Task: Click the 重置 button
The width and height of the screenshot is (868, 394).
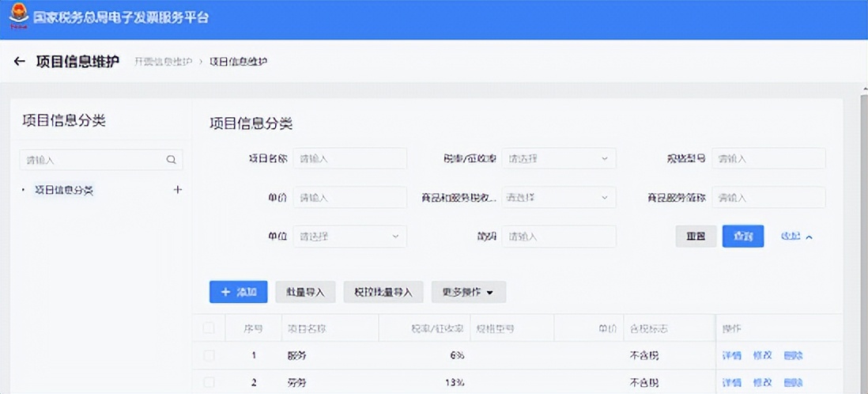Action: click(696, 236)
